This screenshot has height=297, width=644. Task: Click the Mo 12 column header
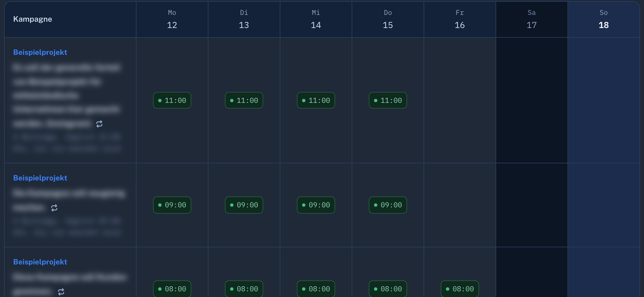pos(172,19)
